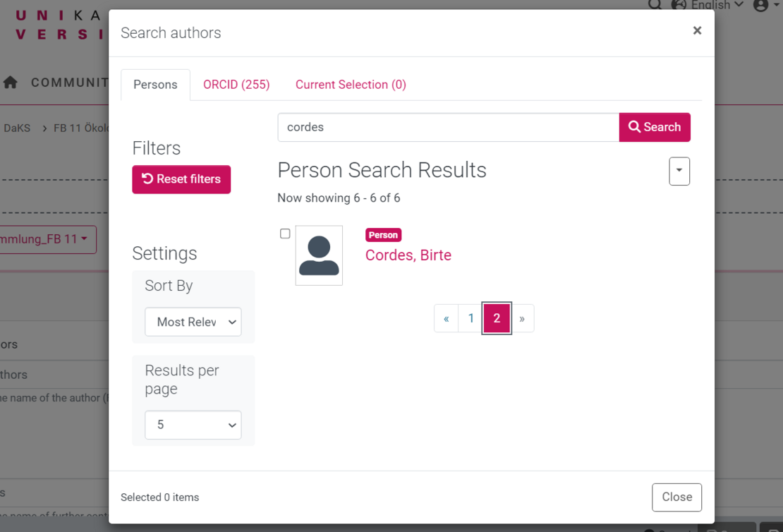Open the English language selector
This screenshot has height=532, width=783.
pos(708,5)
